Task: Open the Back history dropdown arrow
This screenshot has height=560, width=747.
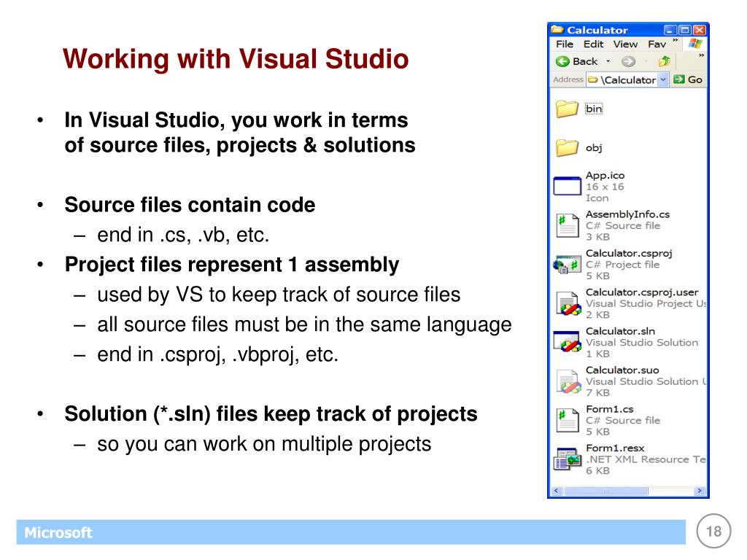Action: coord(608,61)
